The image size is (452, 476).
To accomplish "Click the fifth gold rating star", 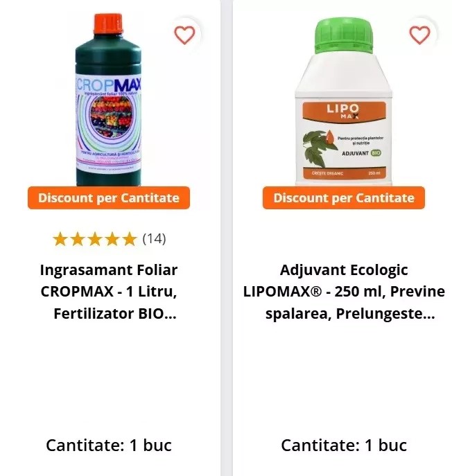I will tap(130, 239).
